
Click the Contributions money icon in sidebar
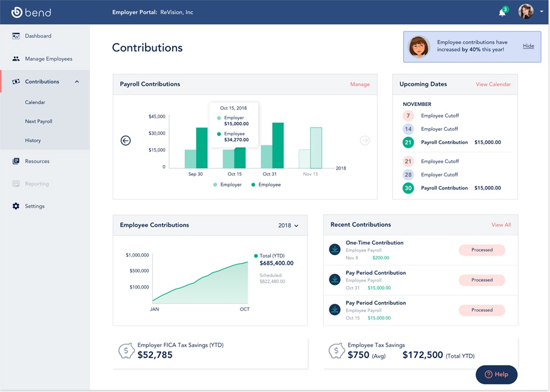click(x=16, y=81)
